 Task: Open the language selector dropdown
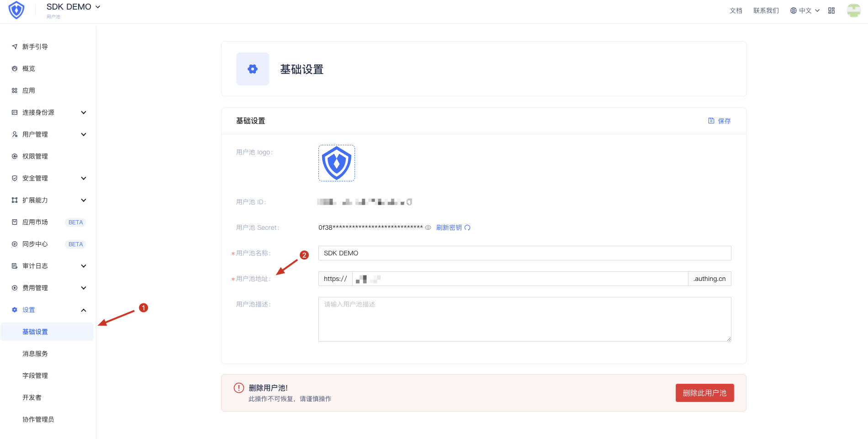click(x=805, y=11)
